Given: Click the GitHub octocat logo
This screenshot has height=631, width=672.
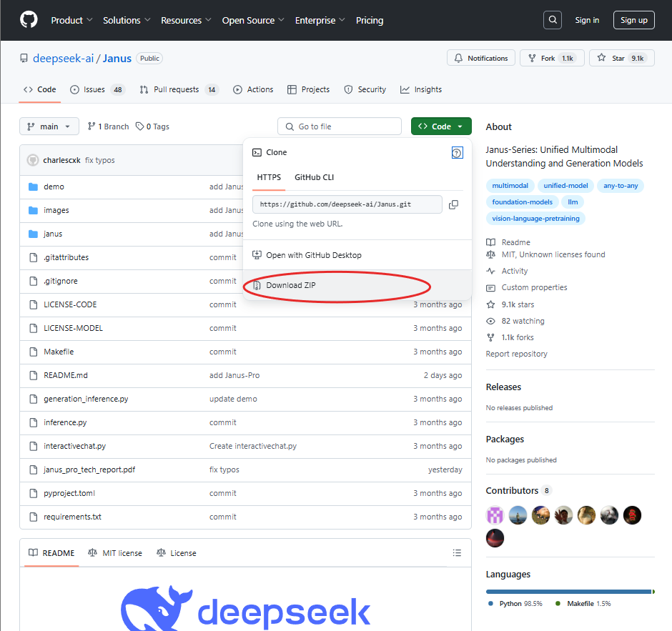Looking at the screenshot, I should pyautogui.click(x=29, y=20).
